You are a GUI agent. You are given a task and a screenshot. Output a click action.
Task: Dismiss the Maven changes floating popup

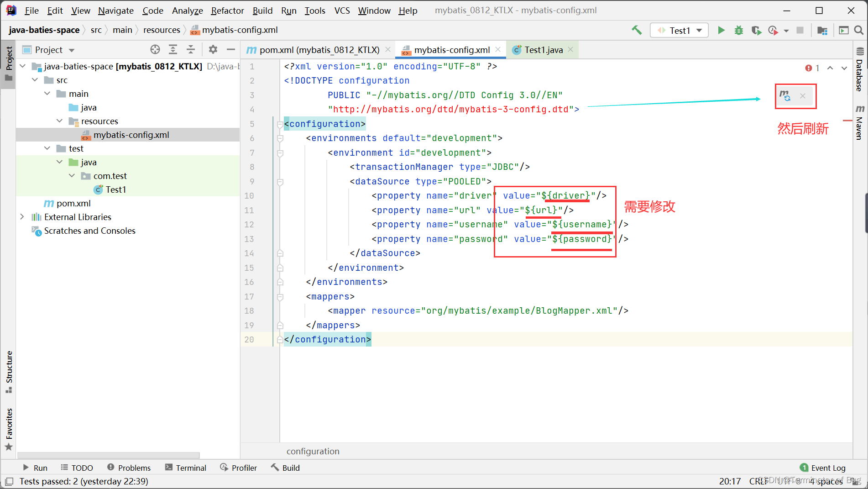pos(803,96)
